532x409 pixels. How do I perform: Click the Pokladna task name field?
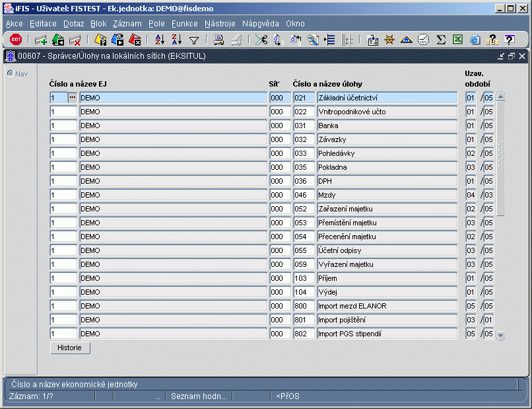click(387, 167)
